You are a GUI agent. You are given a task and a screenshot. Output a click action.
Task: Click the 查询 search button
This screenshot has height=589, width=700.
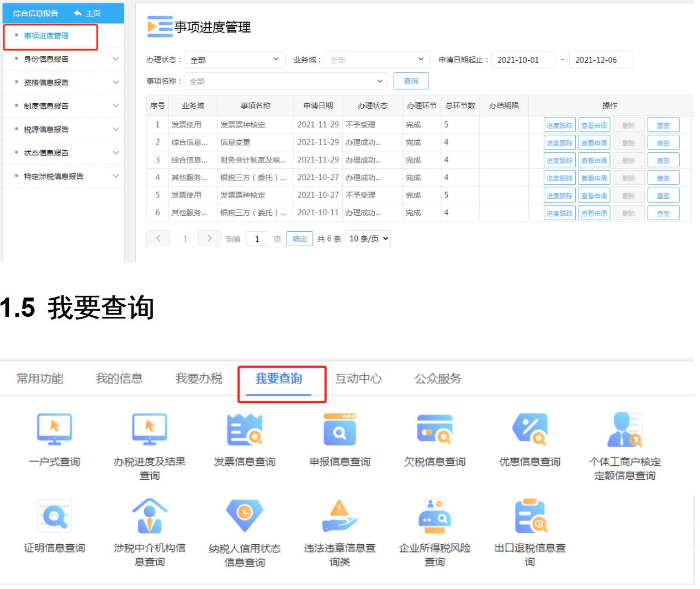tap(411, 81)
